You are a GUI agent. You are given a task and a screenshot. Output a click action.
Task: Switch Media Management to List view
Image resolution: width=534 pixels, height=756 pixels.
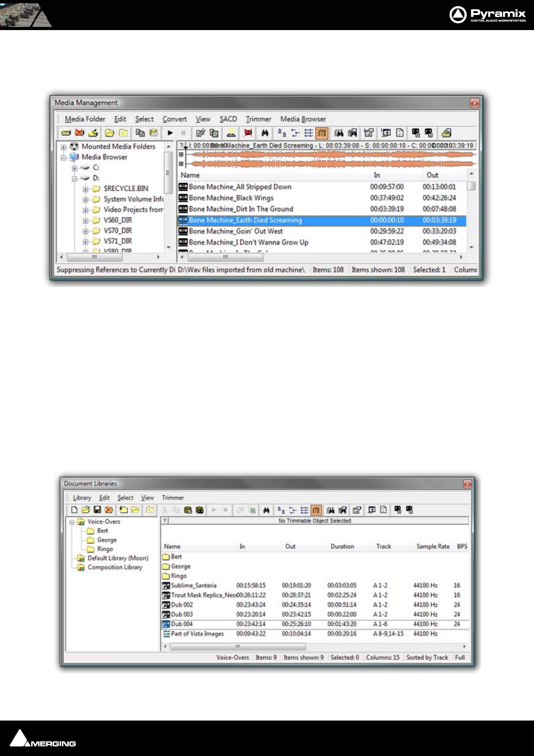point(309,133)
